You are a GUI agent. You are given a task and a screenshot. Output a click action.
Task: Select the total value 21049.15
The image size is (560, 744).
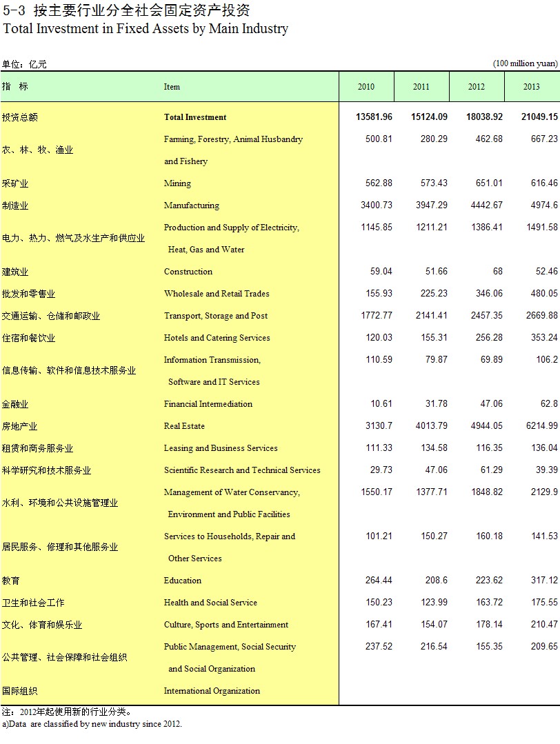pos(539,117)
